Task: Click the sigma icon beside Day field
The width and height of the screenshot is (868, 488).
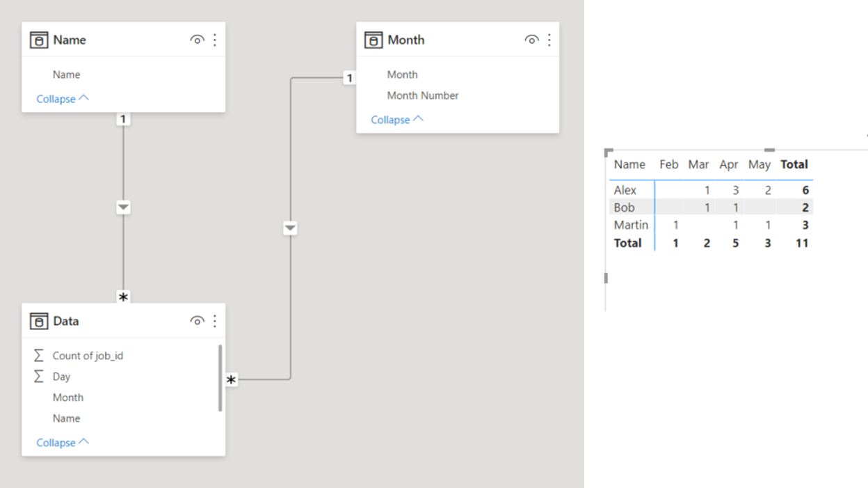Action: pyautogui.click(x=38, y=377)
